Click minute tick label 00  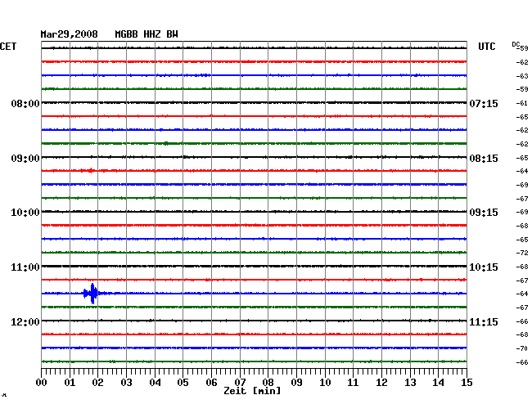coord(42,382)
